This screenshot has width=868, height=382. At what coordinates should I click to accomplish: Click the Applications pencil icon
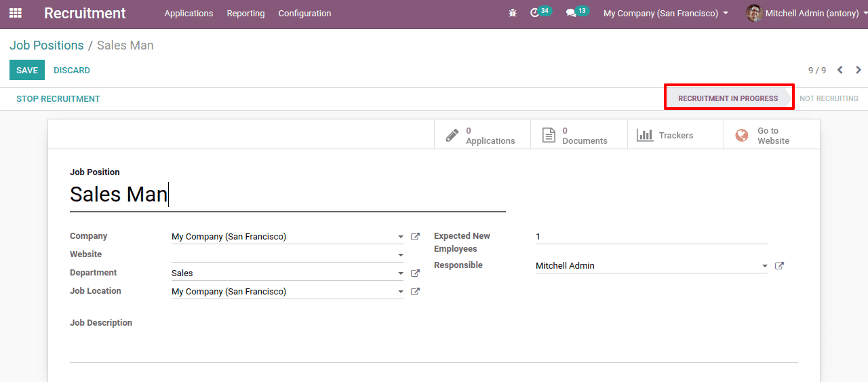click(452, 136)
